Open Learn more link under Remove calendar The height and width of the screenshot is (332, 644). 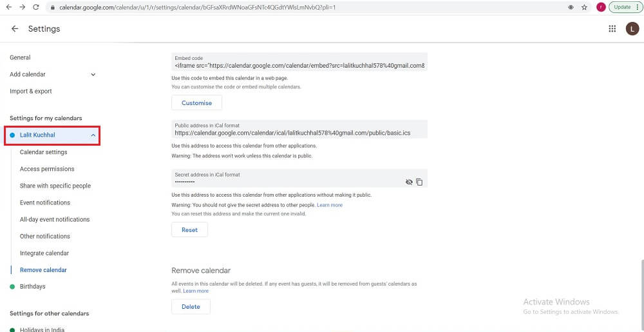tap(196, 291)
